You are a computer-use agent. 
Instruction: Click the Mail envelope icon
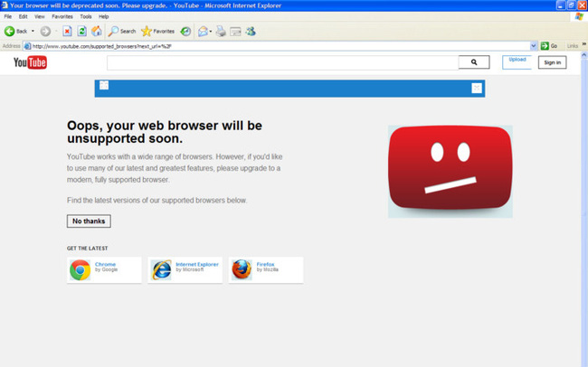203,32
